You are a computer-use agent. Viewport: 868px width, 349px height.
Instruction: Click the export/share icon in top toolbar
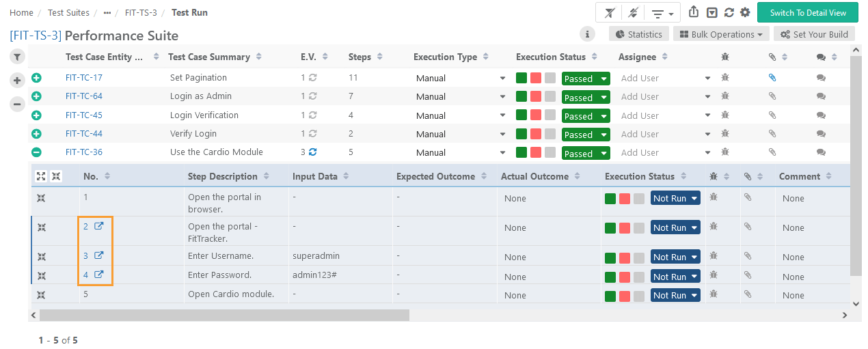click(x=694, y=12)
